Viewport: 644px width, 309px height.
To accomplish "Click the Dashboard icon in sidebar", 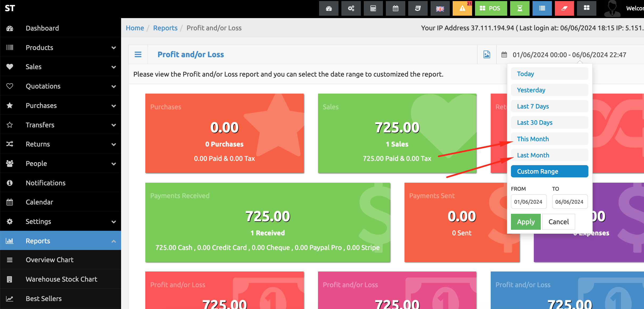I will coord(10,28).
